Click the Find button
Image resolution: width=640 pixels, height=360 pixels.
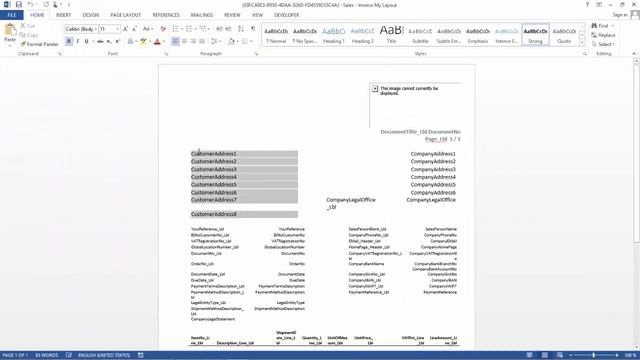(x=602, y=26)
